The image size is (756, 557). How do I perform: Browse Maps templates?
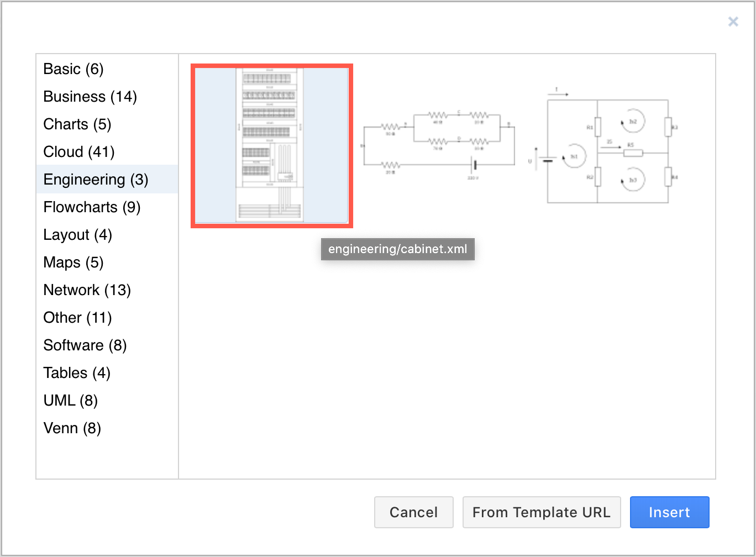[x=73, y=262]
